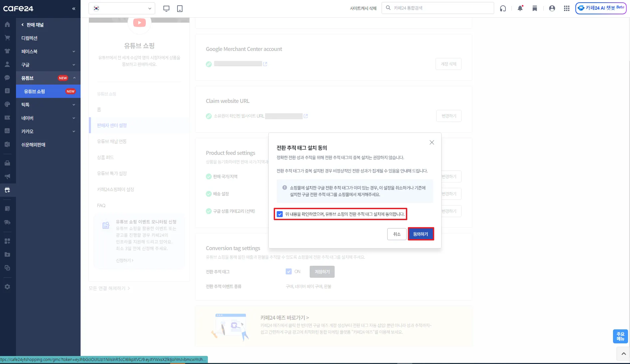Open the nine-dot apps grid
The image size is (630, 364).
click(567, 8)
